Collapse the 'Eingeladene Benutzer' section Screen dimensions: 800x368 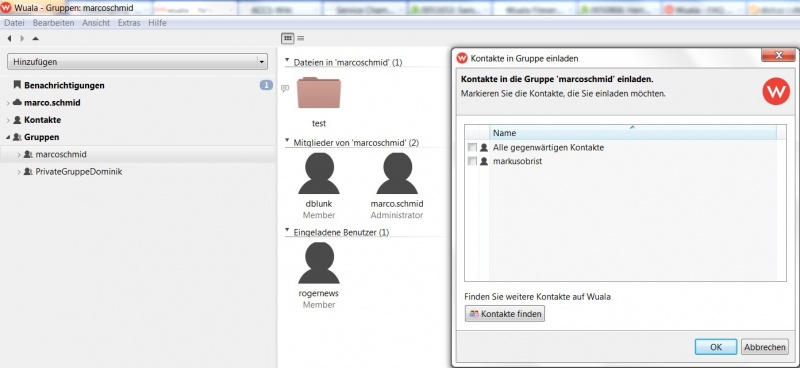pyautogui.click(x=287, y=231)
